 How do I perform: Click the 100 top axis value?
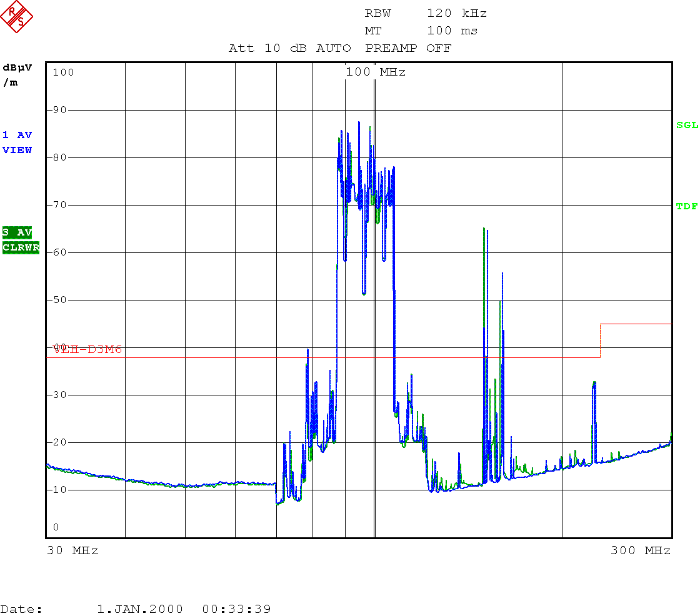coord(63,72)
